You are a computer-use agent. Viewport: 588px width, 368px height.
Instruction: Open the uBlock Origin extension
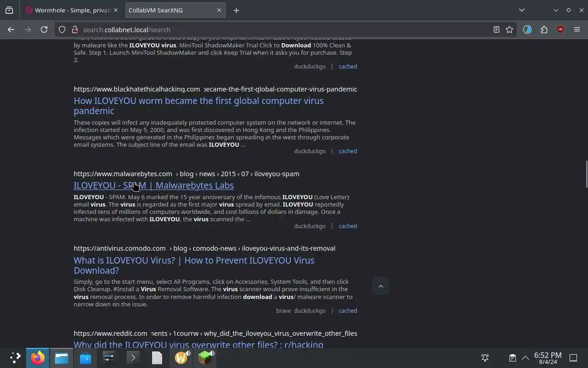click(x=560, y=29)
